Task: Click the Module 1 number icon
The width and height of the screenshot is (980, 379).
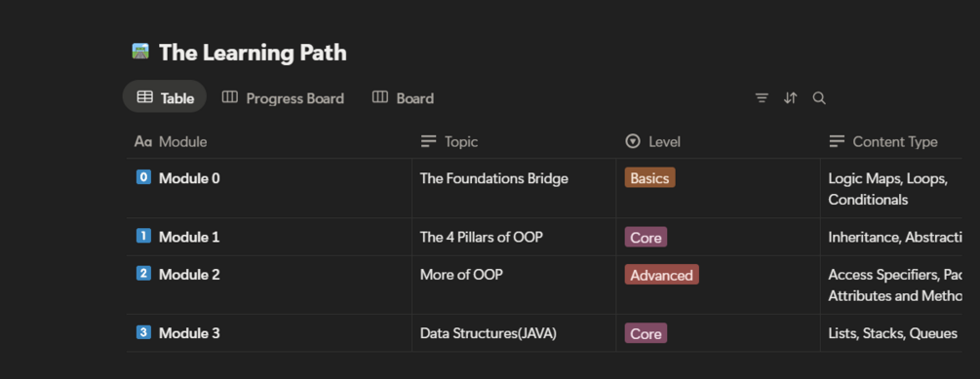Action: tap(143, 236)
